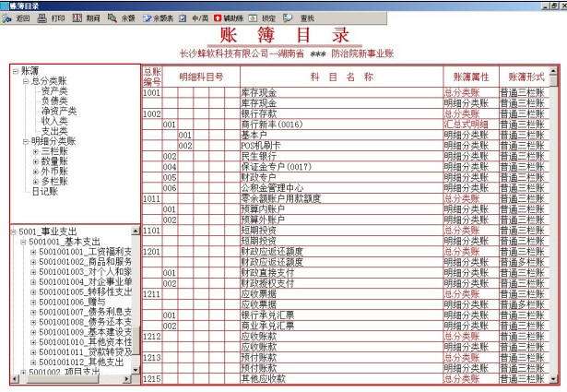This screenshot has height=392, width=567.
Task: Click the lower tree scrollbar up arrow
Action: tap(136, 231)
